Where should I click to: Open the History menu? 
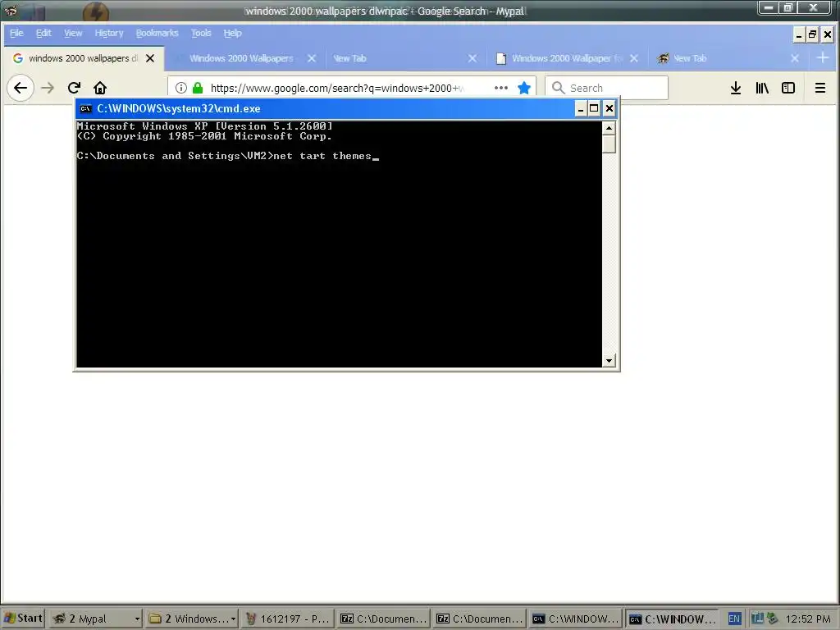pyautogui.click(x=109, y=33)
